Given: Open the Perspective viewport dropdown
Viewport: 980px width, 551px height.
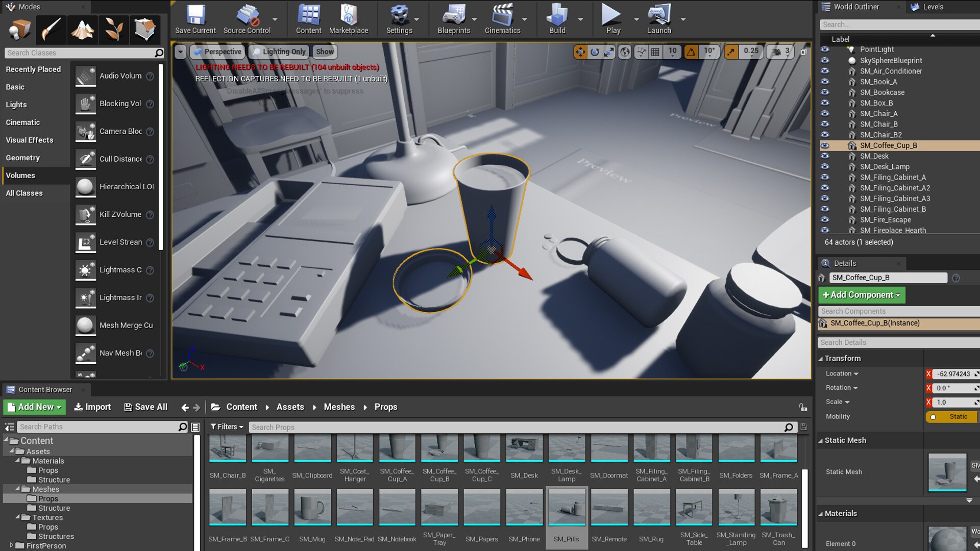Looking at the screenshot, I should pyautogui.click(x=217, y=52).
